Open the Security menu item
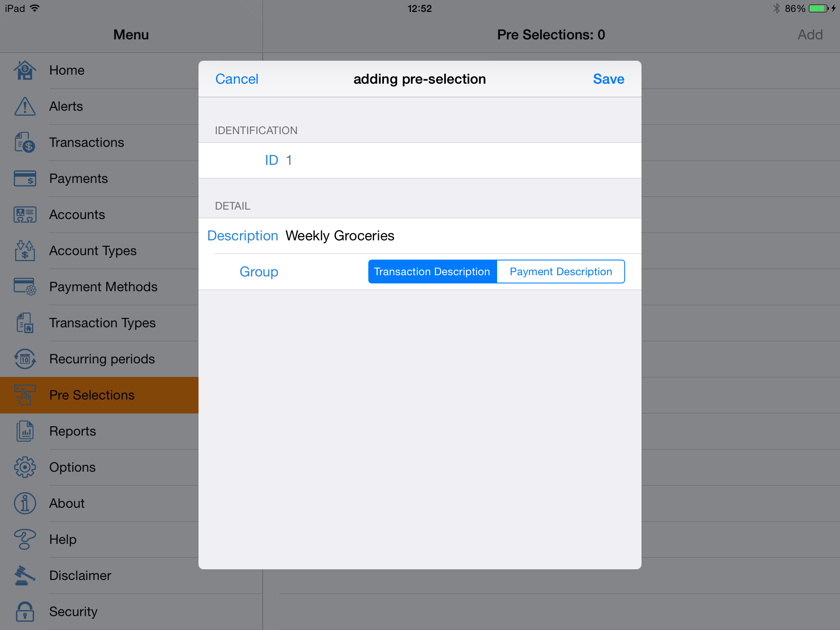Image resolution: width=840 pixels, height=630 pixels. tap(73, 612)
